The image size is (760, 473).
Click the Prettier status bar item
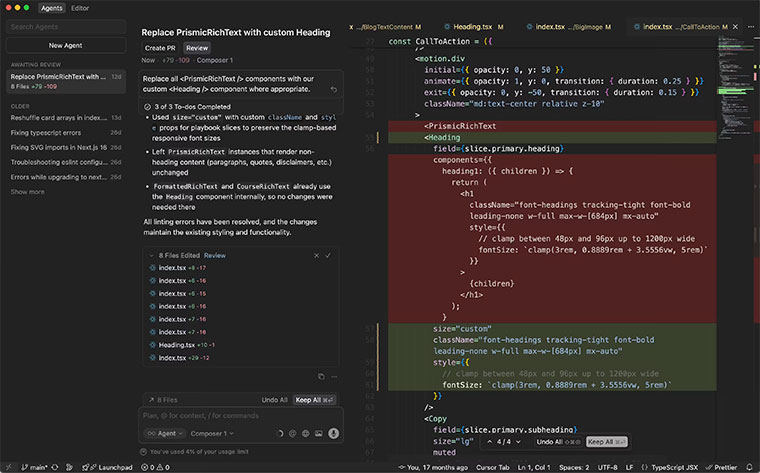tap(721, 467)
